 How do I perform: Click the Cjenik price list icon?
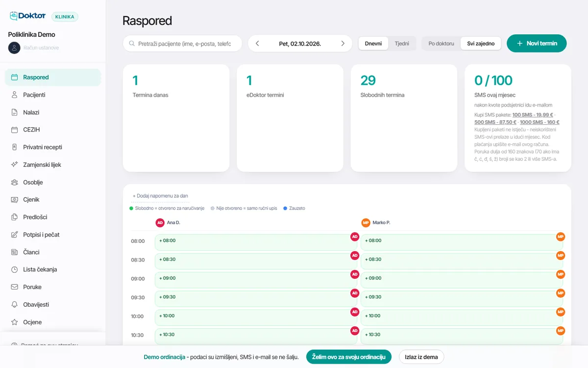point(14,200)
